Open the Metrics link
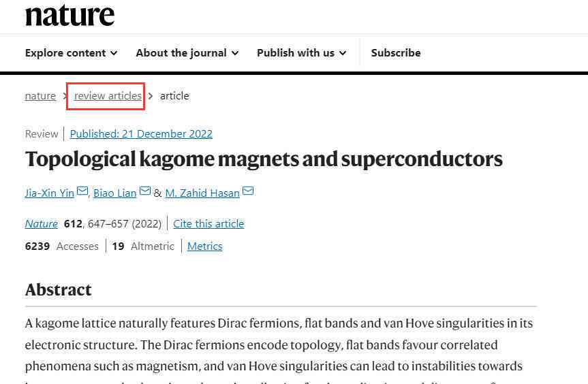 click(x=205, y=246)
